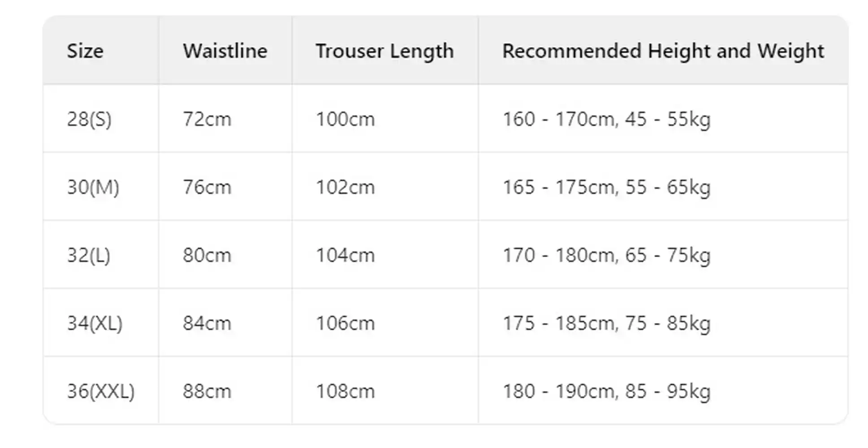
Task: Select the 36(XXL) size cell
Action: click(x=101, y=392)
